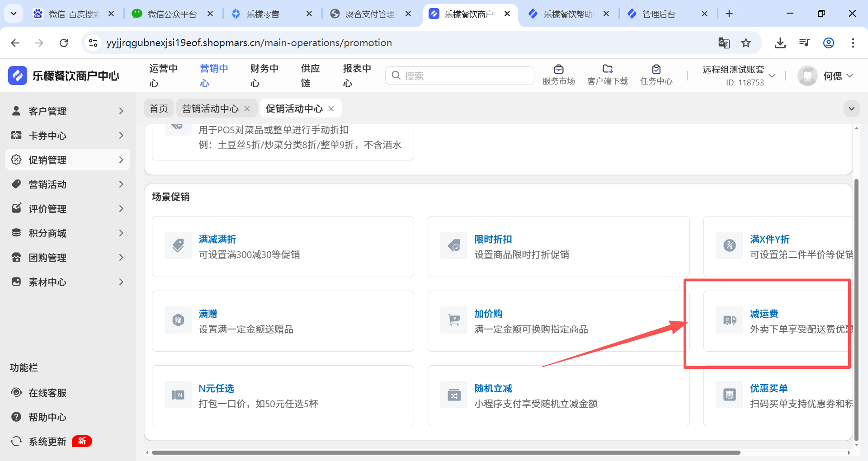Click the browser translate page icon
Viewport: 868px width, 461px height.
[724, 43]
